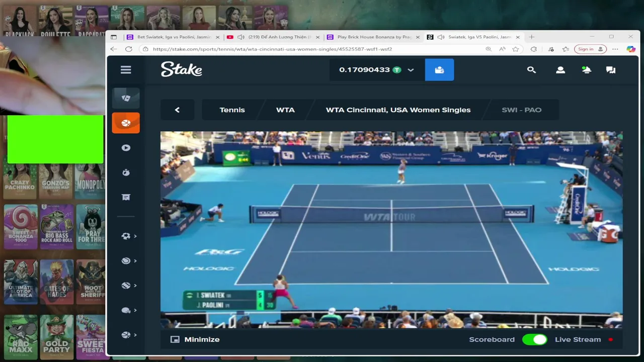Image resolution: width=644 pixels, height=362 pixels.
Task: Open Gold Party game thumbnail
Action: pyautogui.click(x=57, y=337)
